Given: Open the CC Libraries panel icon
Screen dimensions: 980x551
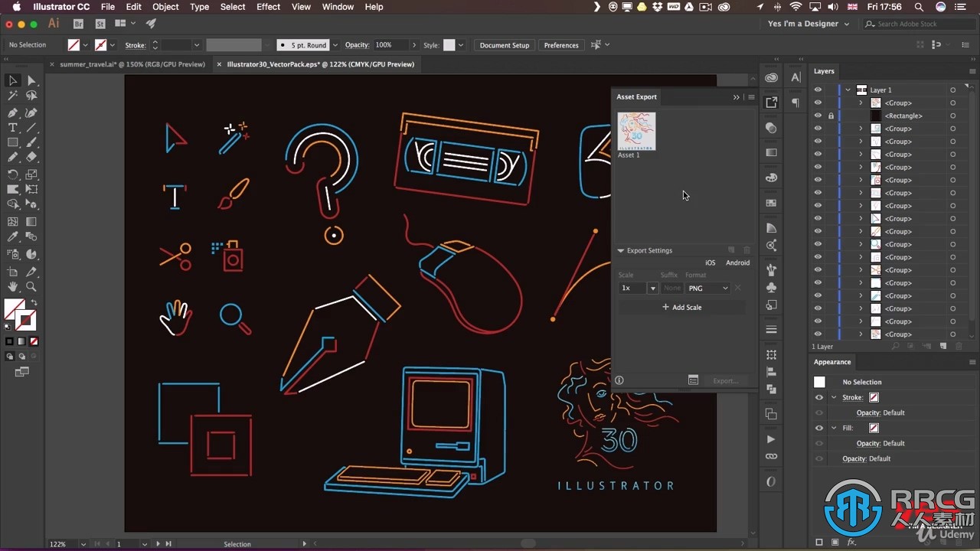Looking at the screenshot, I should click(771, 77).
